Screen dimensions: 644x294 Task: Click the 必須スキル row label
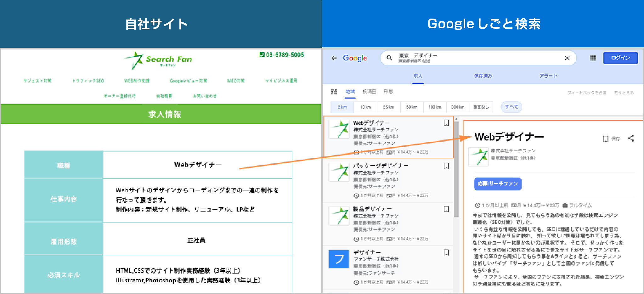pyautogui.click(x=64, y=275)
